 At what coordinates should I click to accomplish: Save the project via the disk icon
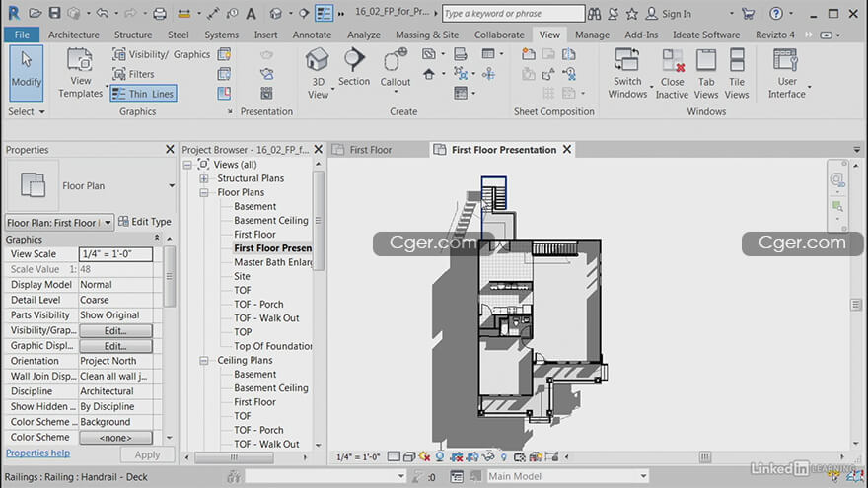coord(54,13)
